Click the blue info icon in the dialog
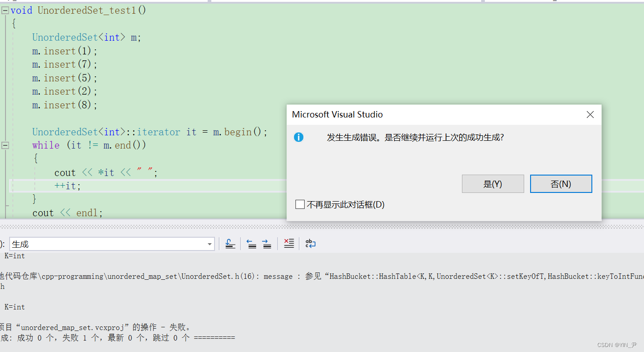This screenshot has height=352, width=644. pos(299,137)
